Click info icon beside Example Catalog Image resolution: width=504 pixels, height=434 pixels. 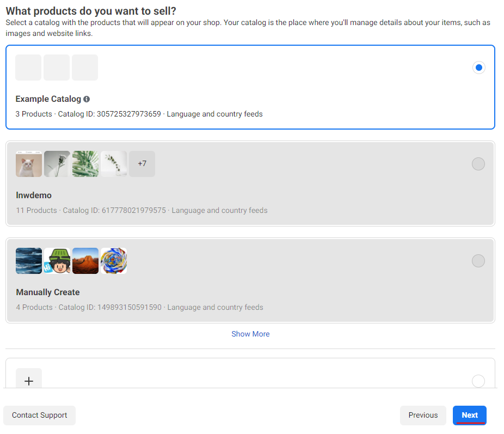click(x=87, y=99)
